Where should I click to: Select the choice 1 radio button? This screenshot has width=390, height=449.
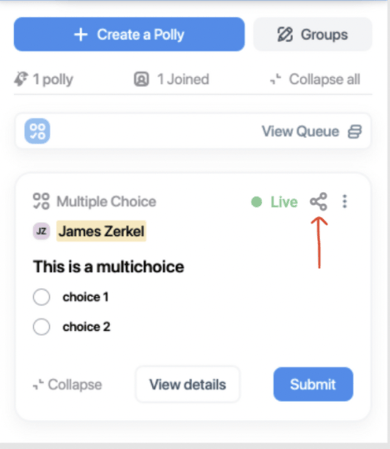(42, 297)
